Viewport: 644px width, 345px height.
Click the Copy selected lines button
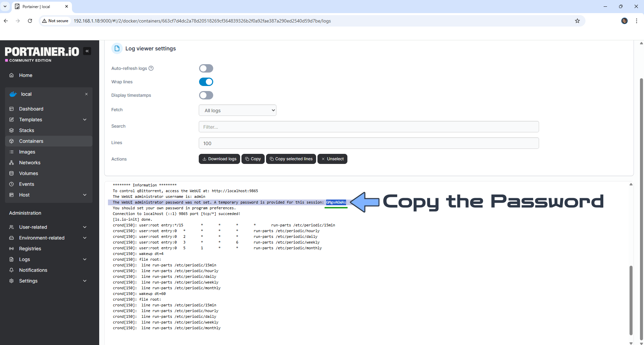click(291, 159)
